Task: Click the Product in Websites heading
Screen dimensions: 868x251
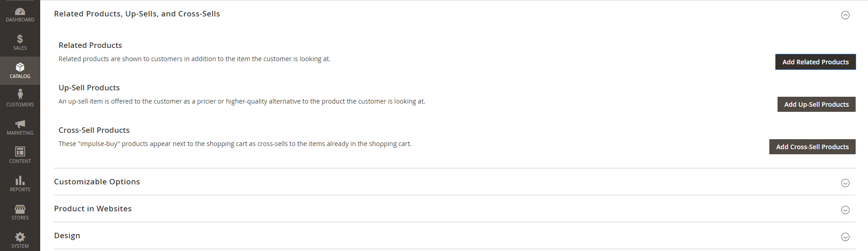Action: pyautogui.click(x=93, y=209)
